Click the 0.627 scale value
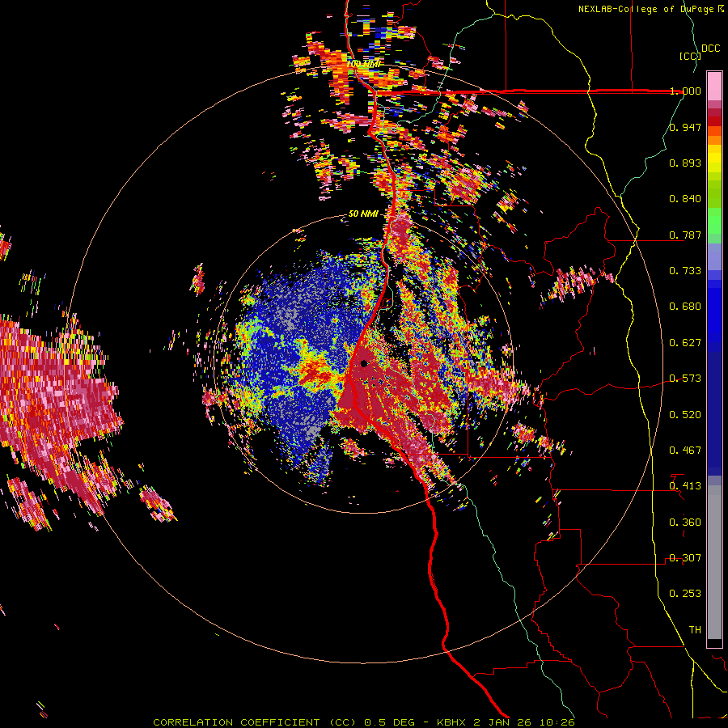The width and height of the screenshot is (728, 728). (x=685, y=343)
